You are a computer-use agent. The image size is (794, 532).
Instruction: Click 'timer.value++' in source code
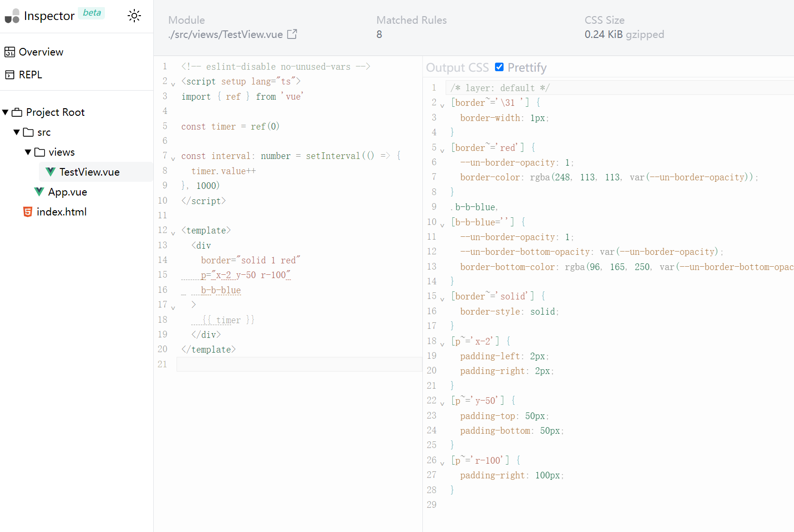coord(224,171)
